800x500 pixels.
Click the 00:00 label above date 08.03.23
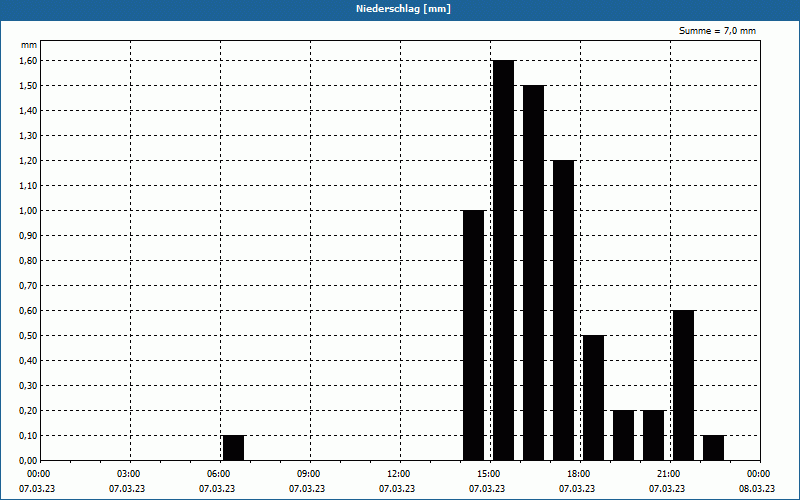(x=758, y=474)
